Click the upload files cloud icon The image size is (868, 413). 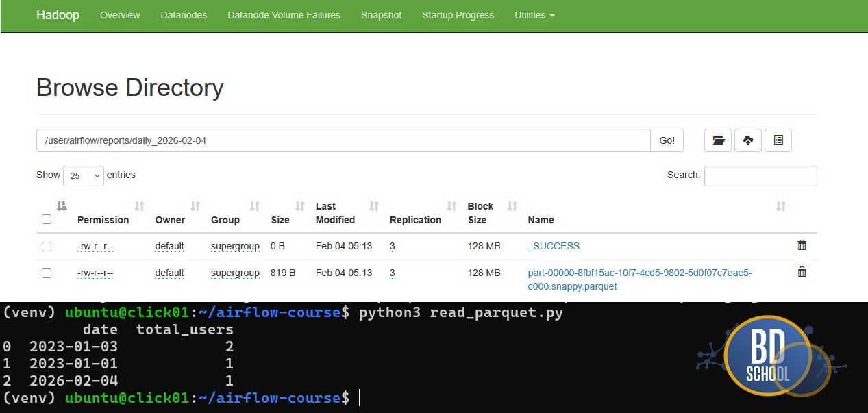[x=748, y=140]
